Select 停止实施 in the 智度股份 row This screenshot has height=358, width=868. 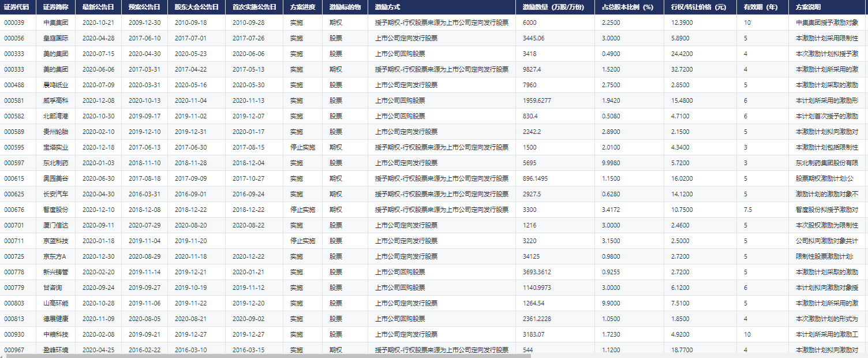(302, 210)
